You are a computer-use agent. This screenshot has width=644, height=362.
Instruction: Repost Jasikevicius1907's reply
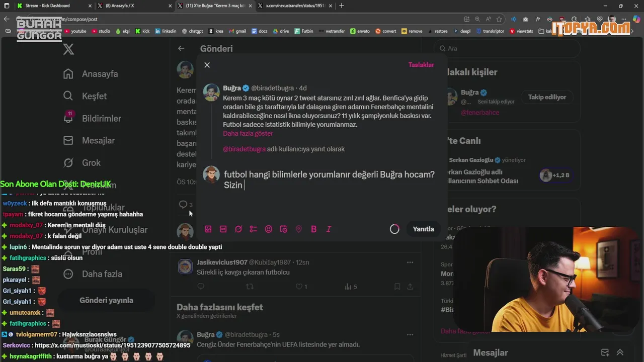249,287
